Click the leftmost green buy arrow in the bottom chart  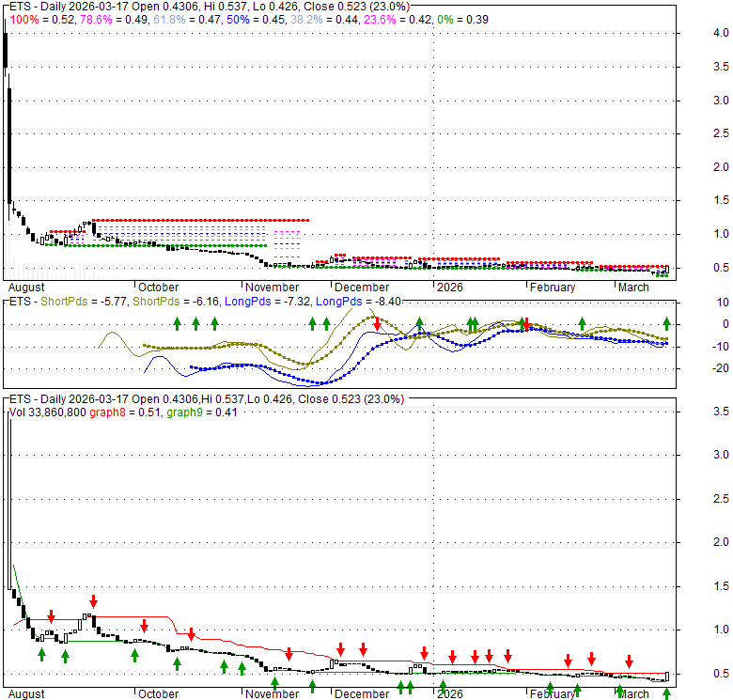click(x=41, y=653)
